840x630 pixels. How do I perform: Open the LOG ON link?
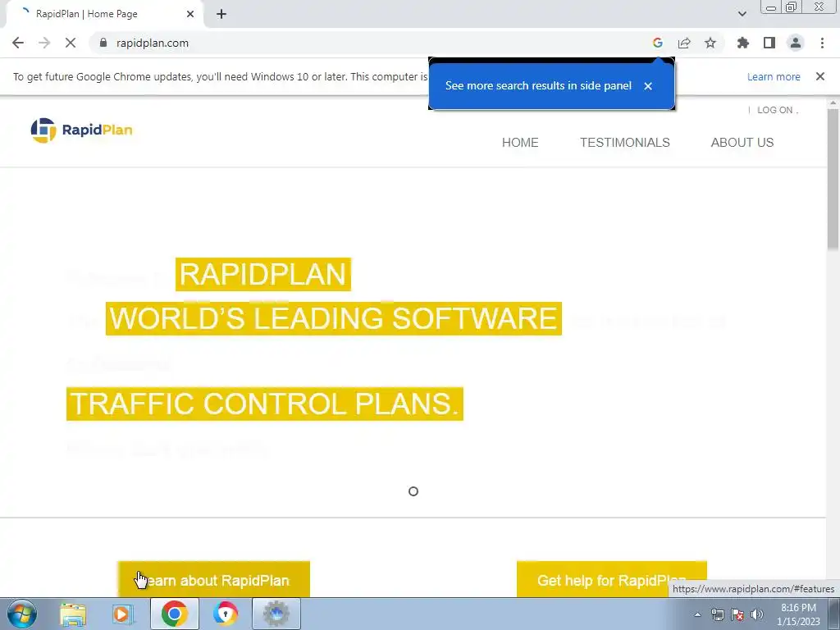[x=774, y=110]
